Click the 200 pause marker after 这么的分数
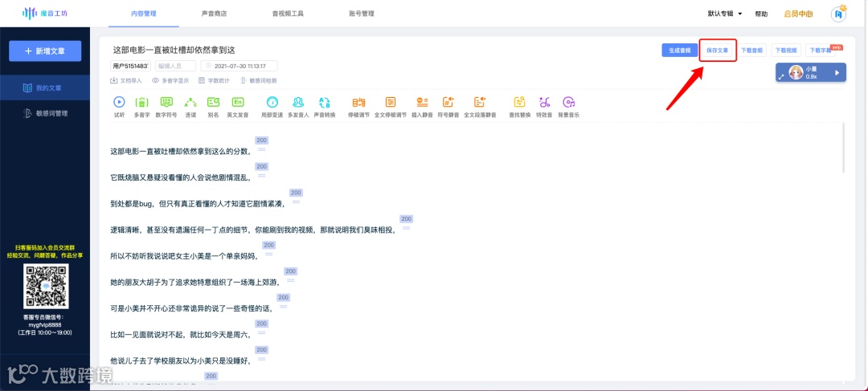The height and width of the screenshot is (391, 868). [262, 141]
